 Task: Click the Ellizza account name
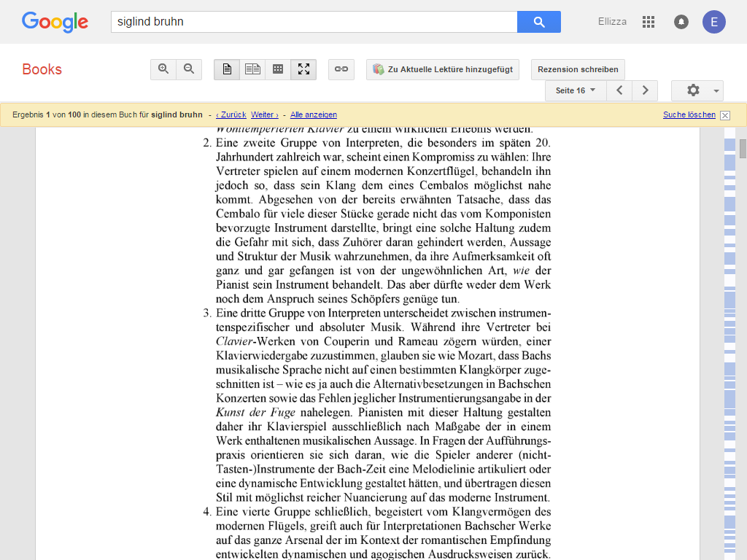tap(612, 21)
